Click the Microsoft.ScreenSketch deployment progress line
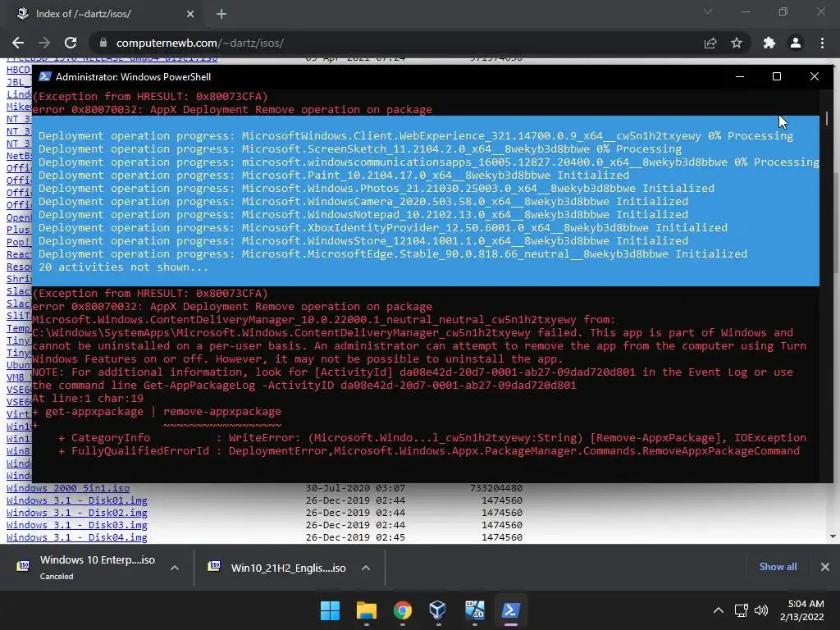 pyautogui.click(x=360, y=149)
